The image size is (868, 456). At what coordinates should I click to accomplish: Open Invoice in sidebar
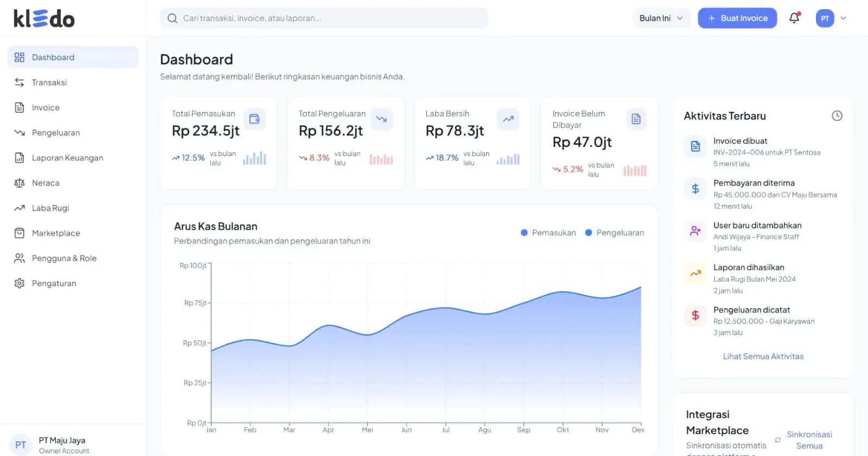pos(73,107)
